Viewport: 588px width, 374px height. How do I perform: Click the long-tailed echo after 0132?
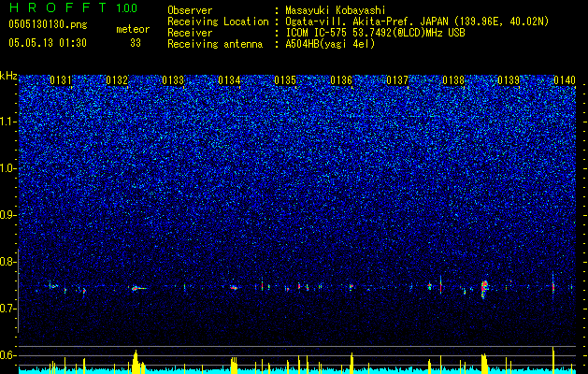pos(138,288)
